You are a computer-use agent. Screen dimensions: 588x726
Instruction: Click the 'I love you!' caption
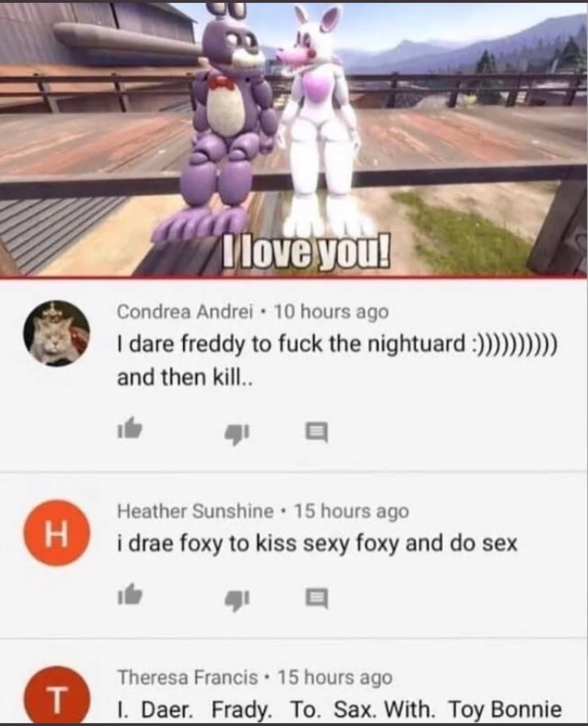click(305, 252)
